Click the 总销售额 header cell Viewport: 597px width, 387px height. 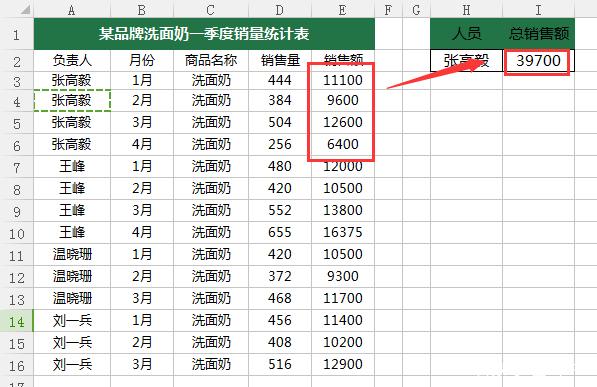[538, 34]
